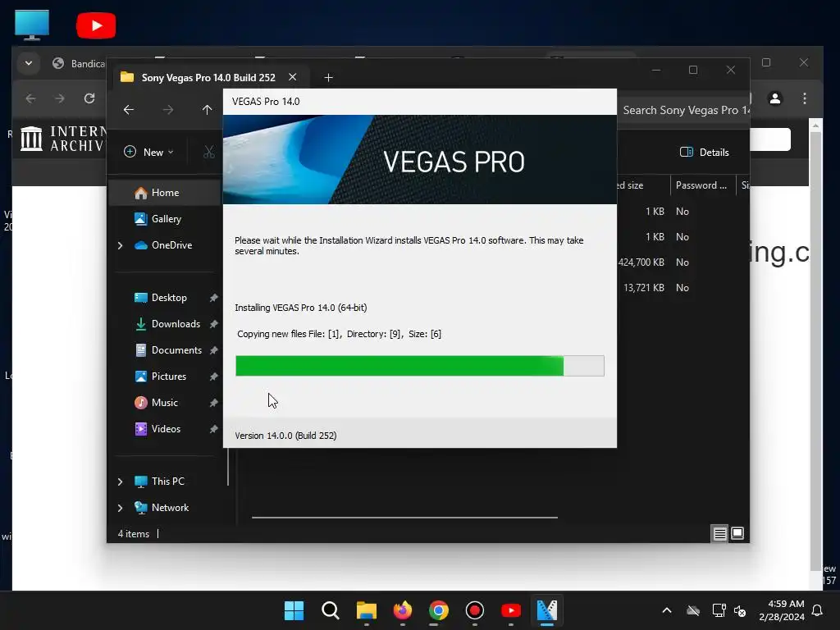840x630 pixels.
Task: Select This PC in the sidebar
Action: click(167, 482)
